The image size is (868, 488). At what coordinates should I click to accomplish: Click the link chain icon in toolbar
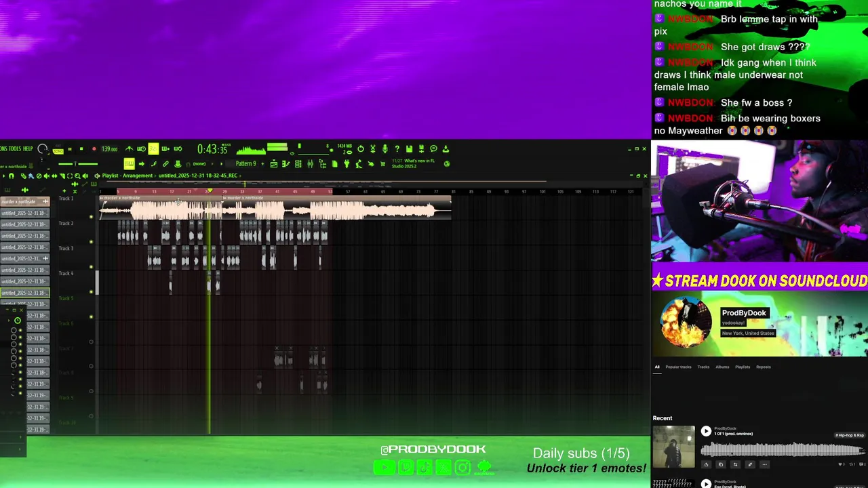pyautogui.click(x=165, y=164)
